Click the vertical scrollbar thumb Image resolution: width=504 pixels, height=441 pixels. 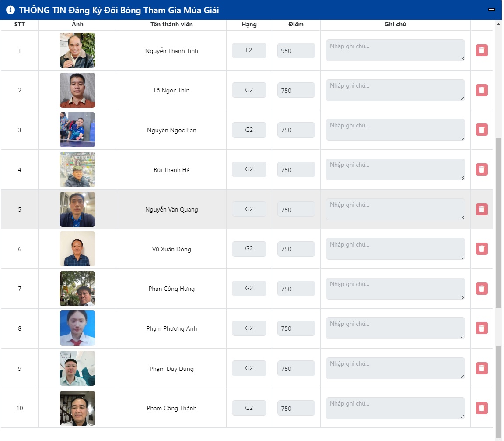498,222
